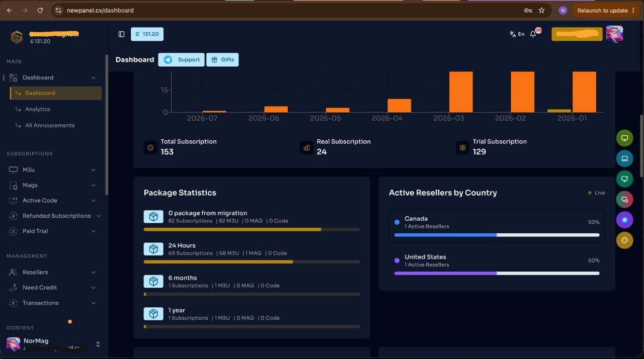
Task: Click the Trial Subscription coin icon
Action: (462, 148)
